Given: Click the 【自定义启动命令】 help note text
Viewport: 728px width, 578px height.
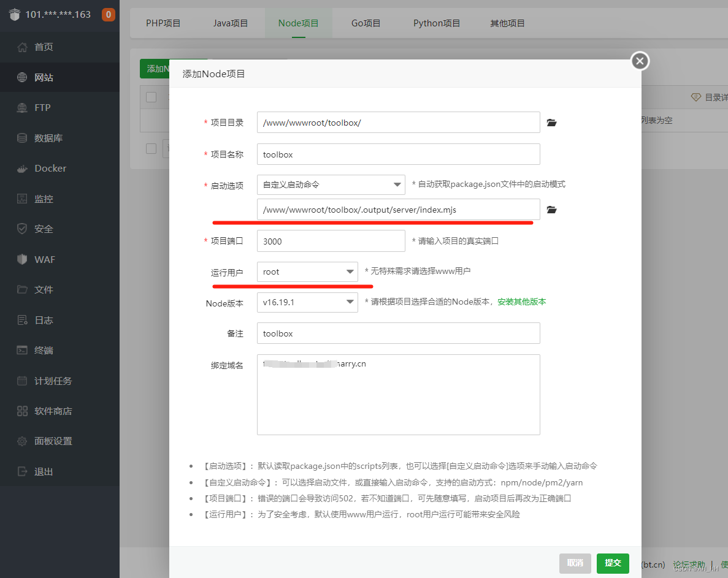Looking at the screenshot, I should click(x=393, y=482).
